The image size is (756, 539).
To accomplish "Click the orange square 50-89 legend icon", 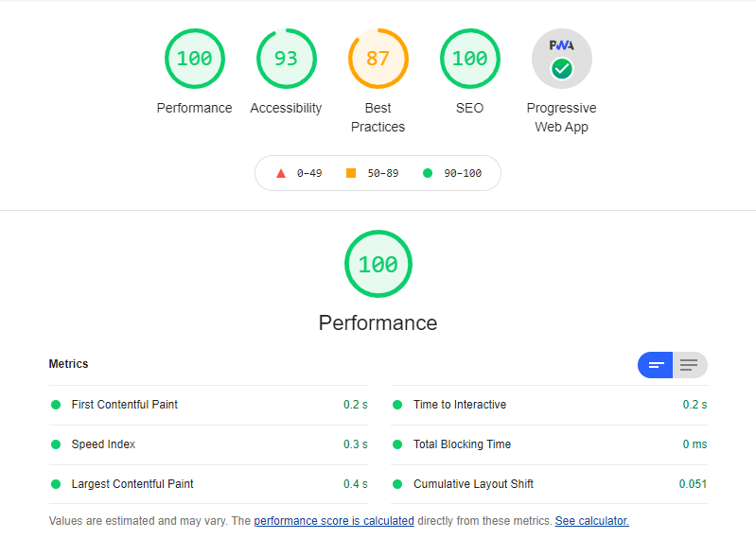I will (351, 173).
